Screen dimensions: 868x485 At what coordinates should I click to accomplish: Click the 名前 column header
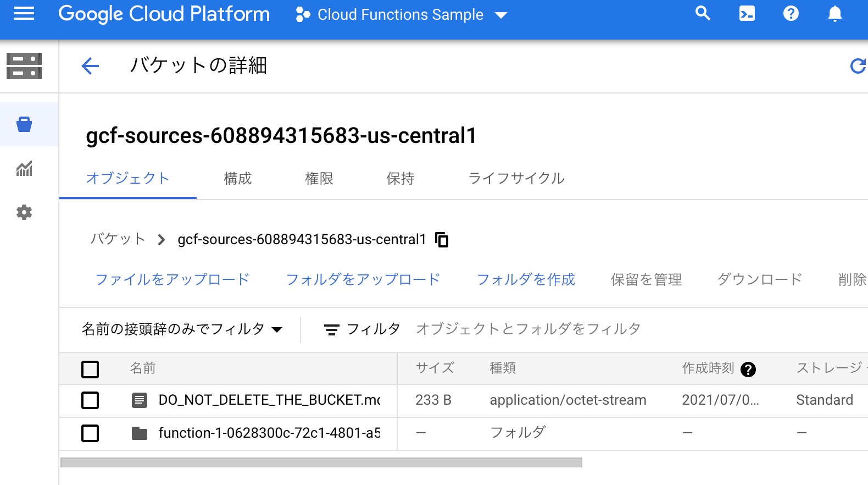click(143, 368)
